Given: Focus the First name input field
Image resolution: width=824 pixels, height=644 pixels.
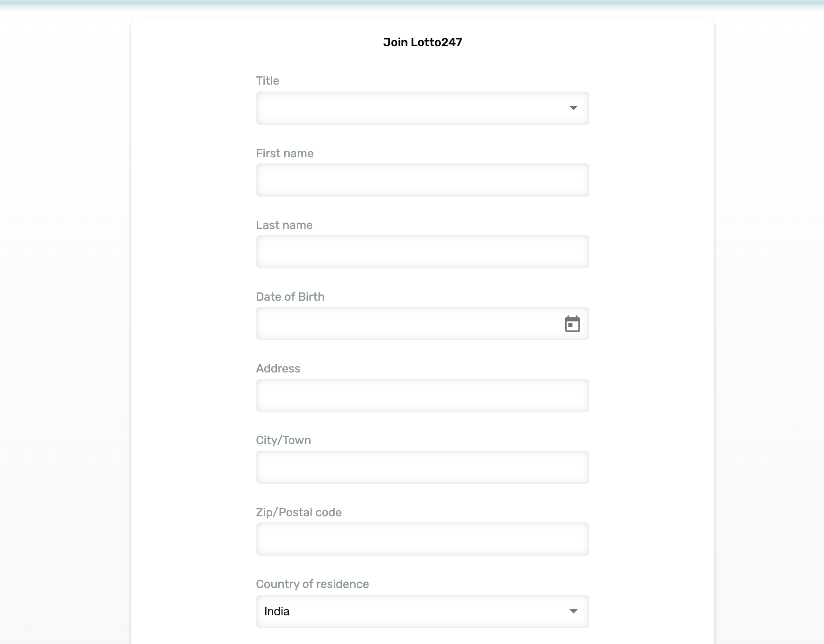Looking at the screenshot, I should click(x=422, y=180).
